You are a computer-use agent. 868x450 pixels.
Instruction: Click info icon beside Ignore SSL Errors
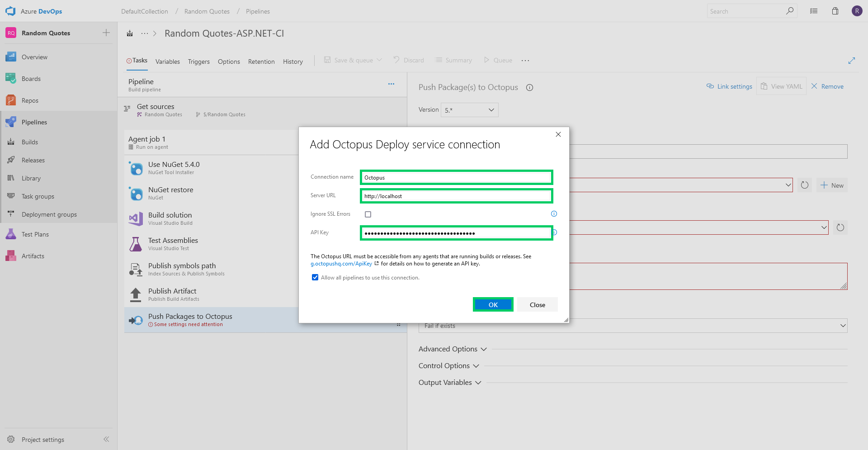554,214
